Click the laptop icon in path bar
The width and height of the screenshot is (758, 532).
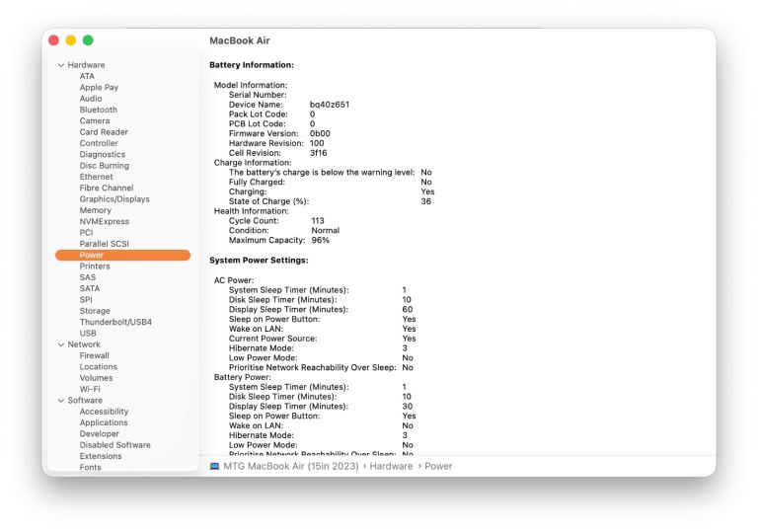coord(215,466)
